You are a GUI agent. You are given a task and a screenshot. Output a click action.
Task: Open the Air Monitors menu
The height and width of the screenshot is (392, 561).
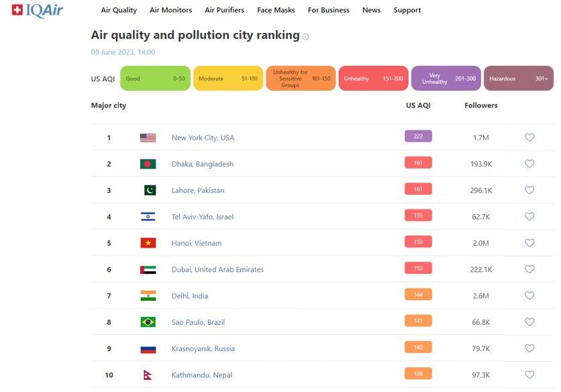170,10
